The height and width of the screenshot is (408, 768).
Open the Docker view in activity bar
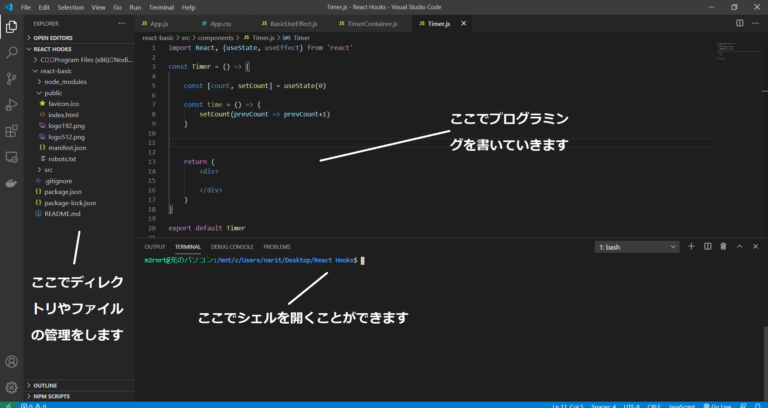coord(11,183)
